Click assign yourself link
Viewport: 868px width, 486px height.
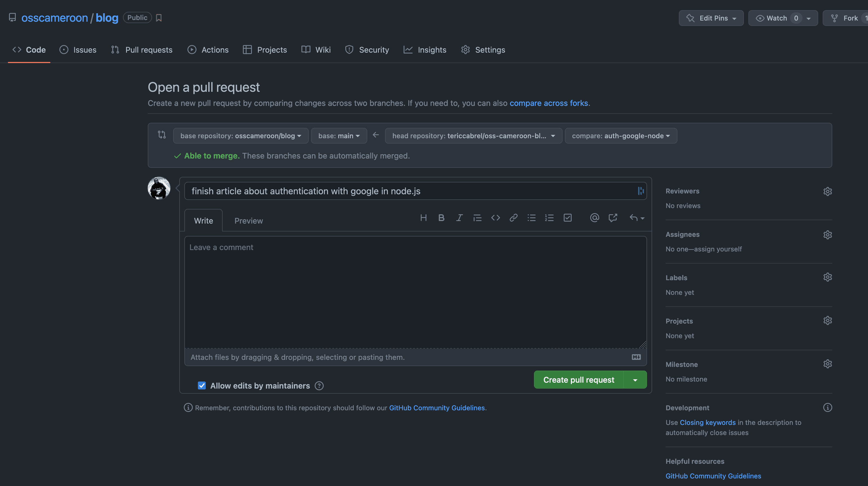click(718, 249)
